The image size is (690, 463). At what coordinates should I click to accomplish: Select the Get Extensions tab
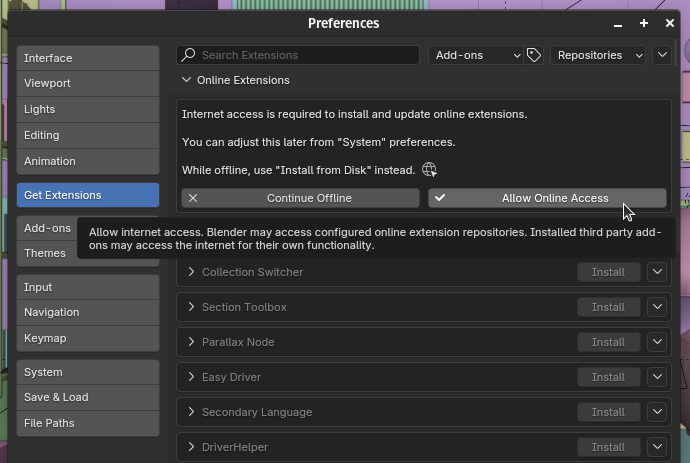coord(88,195)
